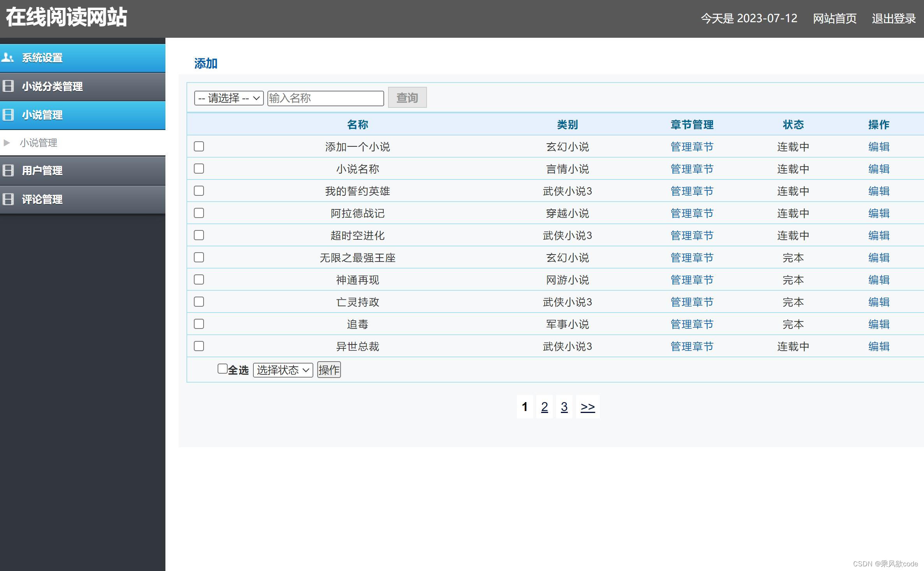
Task: Check the 全选 select-all checkbox
Action: click(x=222, y=368)
